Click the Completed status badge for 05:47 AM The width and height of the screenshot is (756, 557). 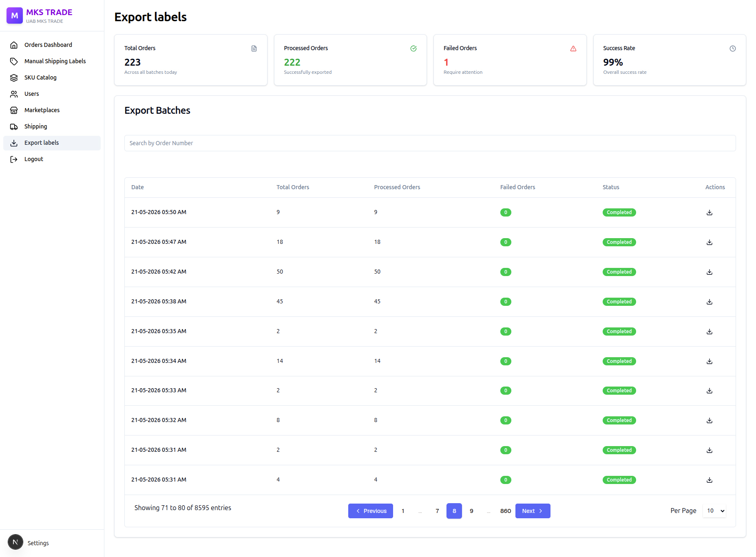[x=619, y=242]
